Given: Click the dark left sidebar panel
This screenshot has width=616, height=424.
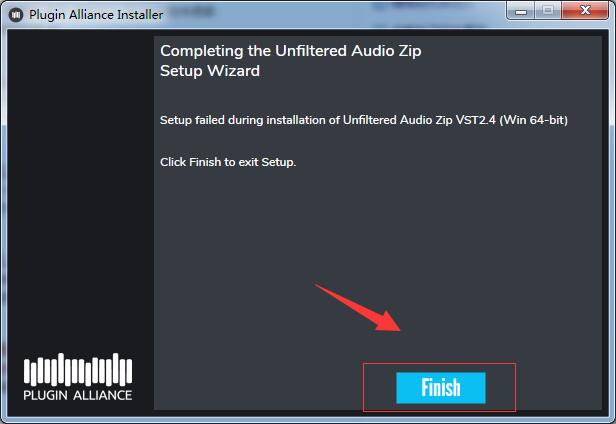Looking at the screenshot, I should (x=80, y=189).
